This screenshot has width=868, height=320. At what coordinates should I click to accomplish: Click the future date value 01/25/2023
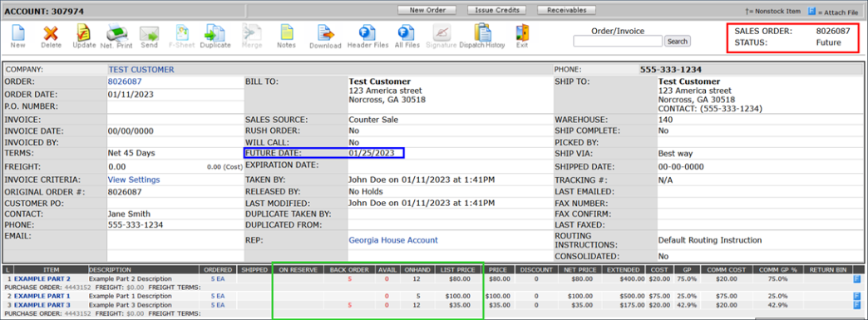(x=372, y=153)
